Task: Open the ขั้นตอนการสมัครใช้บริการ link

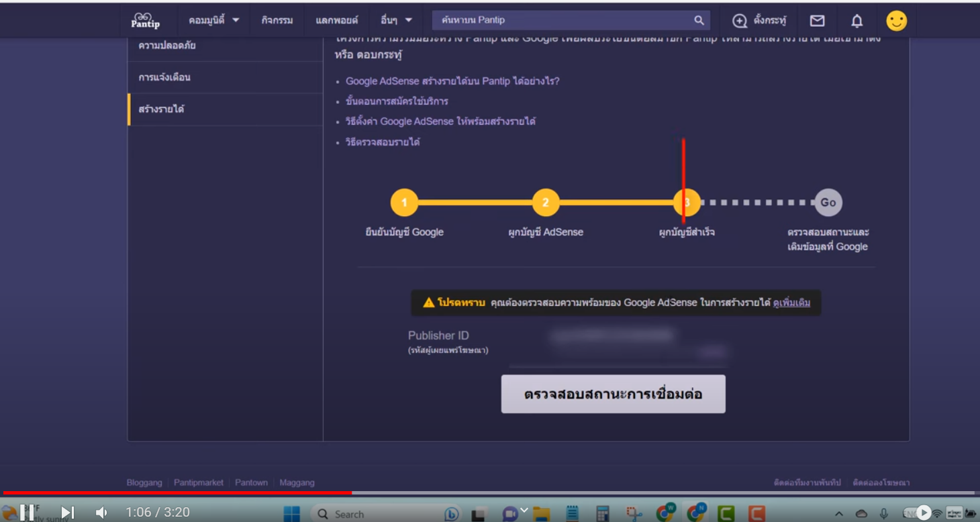Action: pyautogui.click(x=397, y=101)
